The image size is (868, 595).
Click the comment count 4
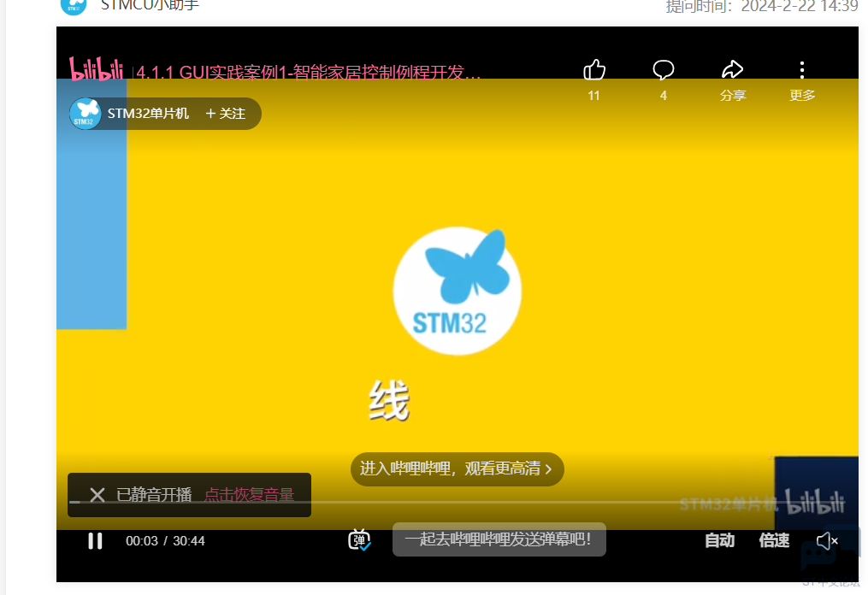663,96
